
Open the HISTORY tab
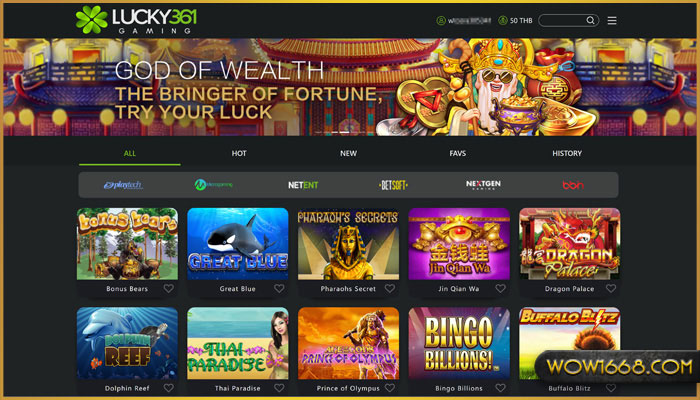[x=567, y=153]
